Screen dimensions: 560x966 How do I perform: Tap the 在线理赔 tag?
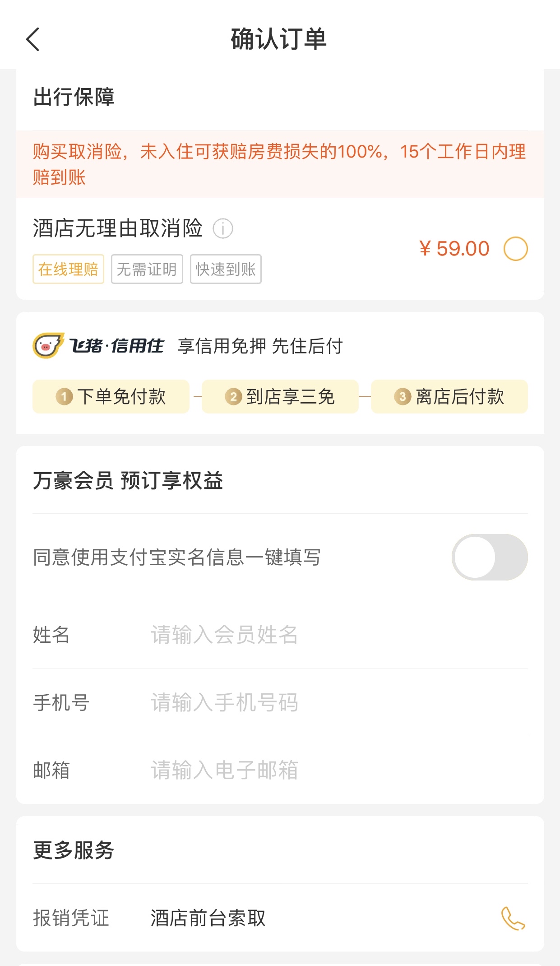(68, 269)
